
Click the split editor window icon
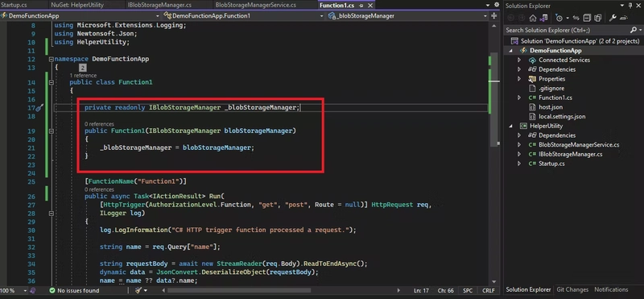[x=493, y=15]
